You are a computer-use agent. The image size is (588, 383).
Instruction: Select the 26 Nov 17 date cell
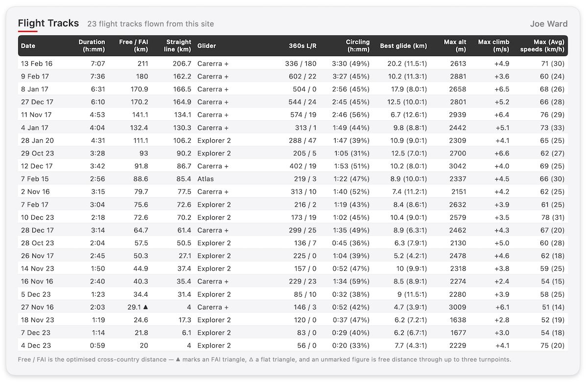(x=37, y=255)
